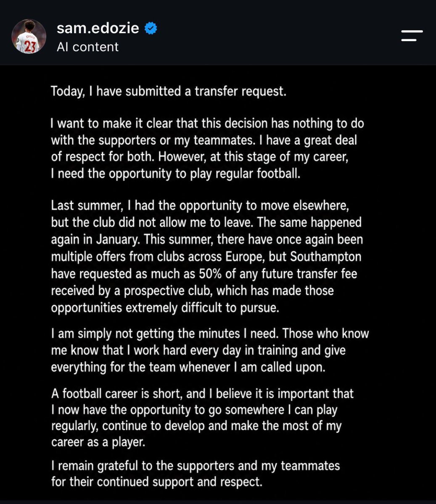The height and width of the screenshot is (504, 436).
Task: Click the blue verified badge
Action: click(x=151, y=28)
